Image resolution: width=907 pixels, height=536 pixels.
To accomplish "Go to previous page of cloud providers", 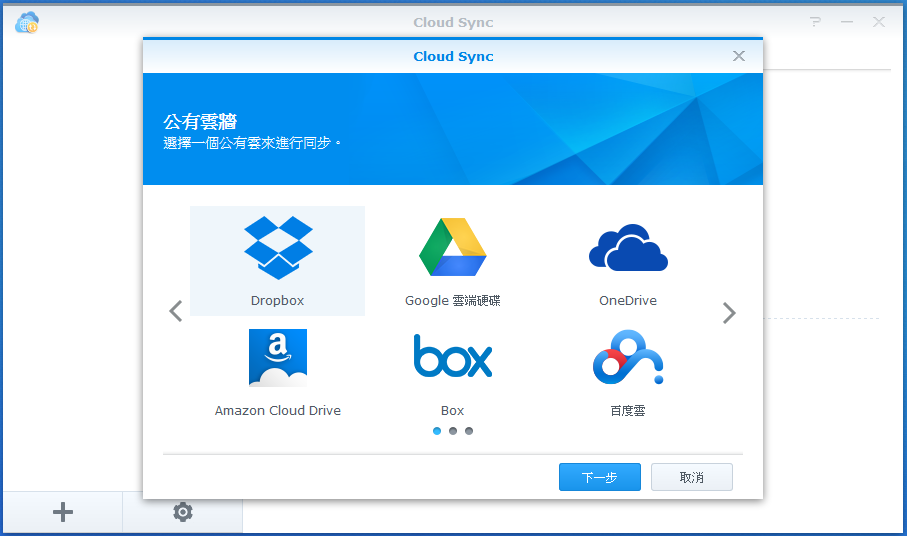I will tap(176, 311).
